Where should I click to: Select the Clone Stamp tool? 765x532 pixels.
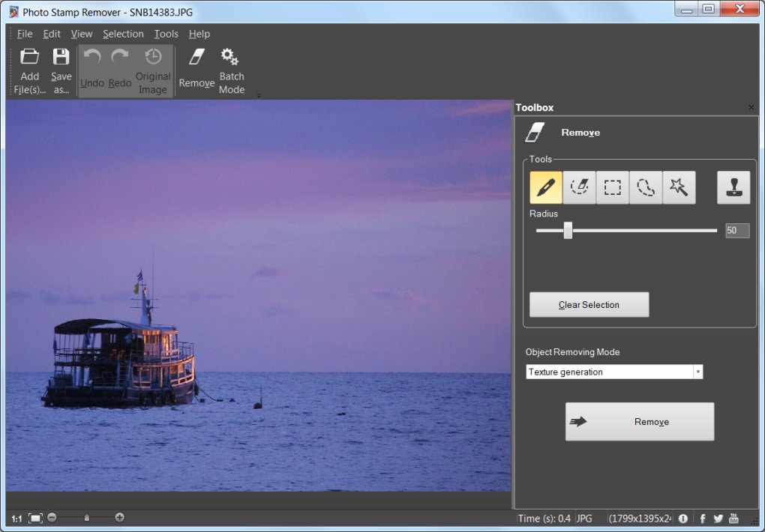733,187
